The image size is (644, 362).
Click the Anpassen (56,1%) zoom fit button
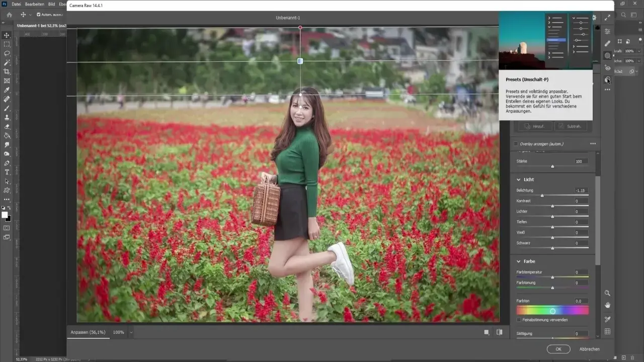[88, 332]
